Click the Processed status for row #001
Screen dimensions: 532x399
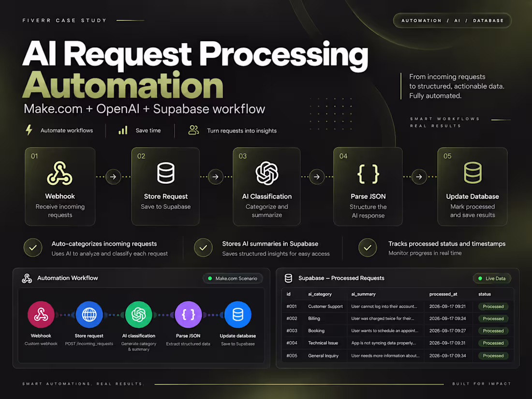[493, 306]
